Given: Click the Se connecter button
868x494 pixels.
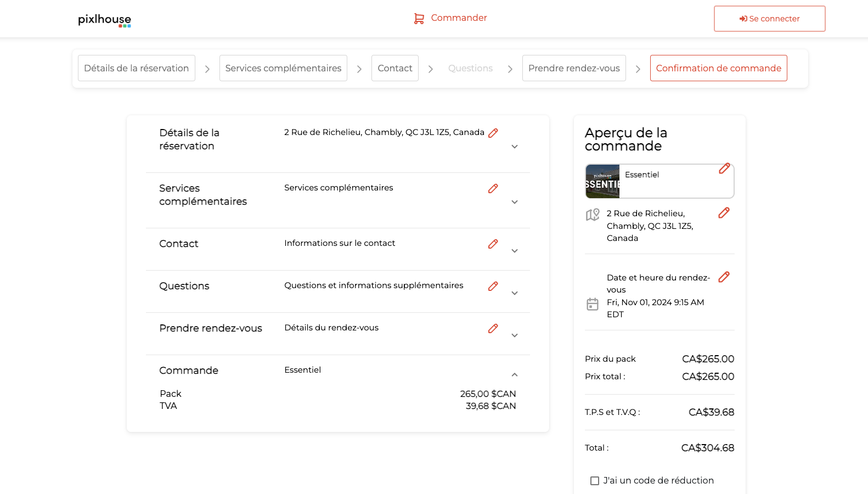Looking at the screenshot, I should (769, 19).
